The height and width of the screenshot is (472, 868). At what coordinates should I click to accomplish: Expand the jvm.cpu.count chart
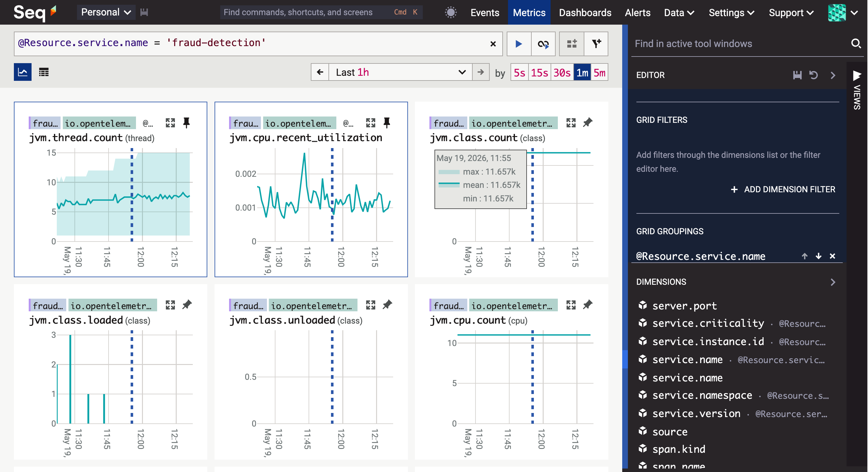click(x=571, y=305)
